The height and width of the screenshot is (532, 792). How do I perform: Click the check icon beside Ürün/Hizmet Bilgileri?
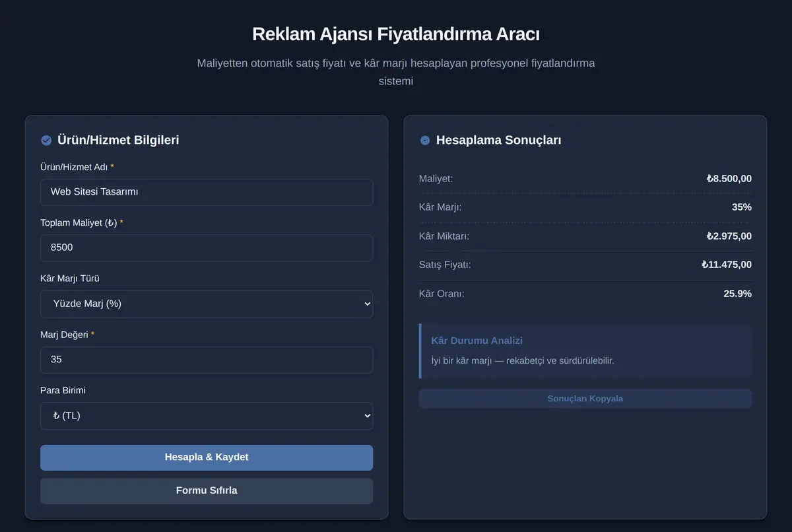click(46, 140)
